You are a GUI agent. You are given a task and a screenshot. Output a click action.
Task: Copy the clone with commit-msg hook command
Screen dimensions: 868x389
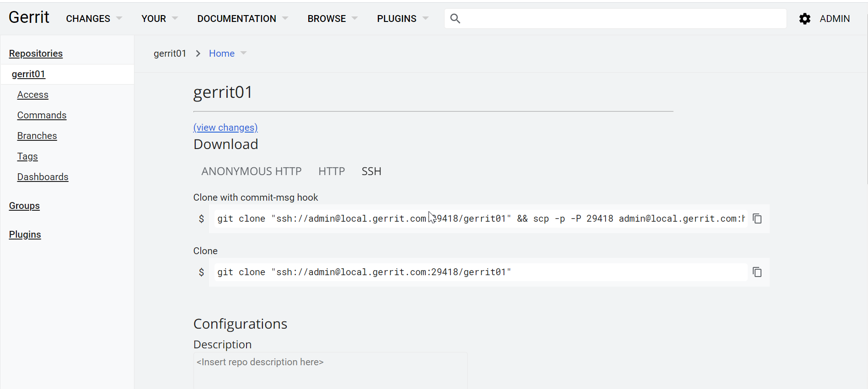pyautogui.click(x=757, y=218)
